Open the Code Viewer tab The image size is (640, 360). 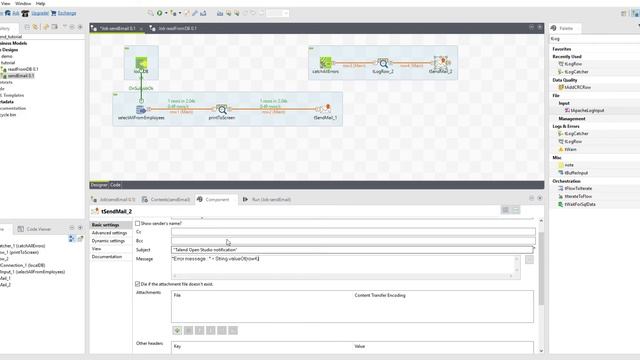point(34,229)
